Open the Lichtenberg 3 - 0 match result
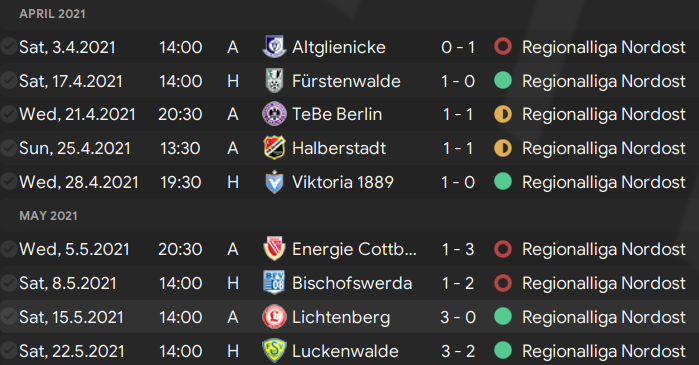Screen dimensions: 699x365 coord(458,317)
